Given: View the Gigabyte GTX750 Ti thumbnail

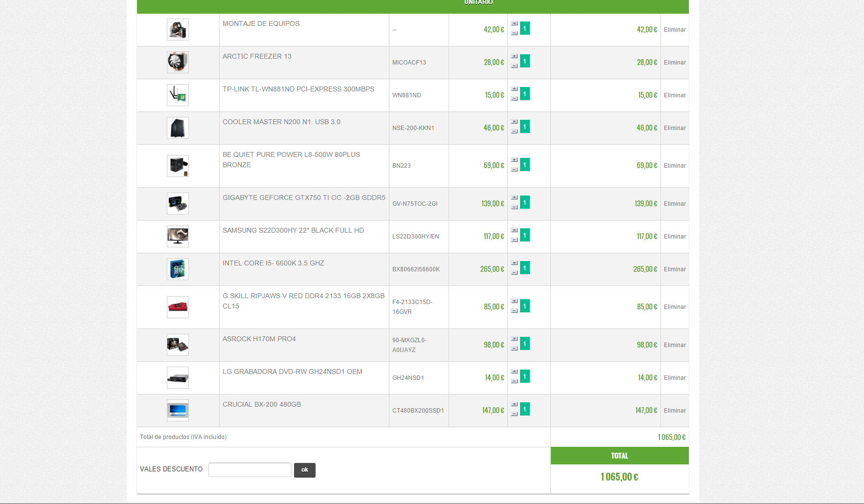Looking at the screenshot, I should click(x=178, y=204).
